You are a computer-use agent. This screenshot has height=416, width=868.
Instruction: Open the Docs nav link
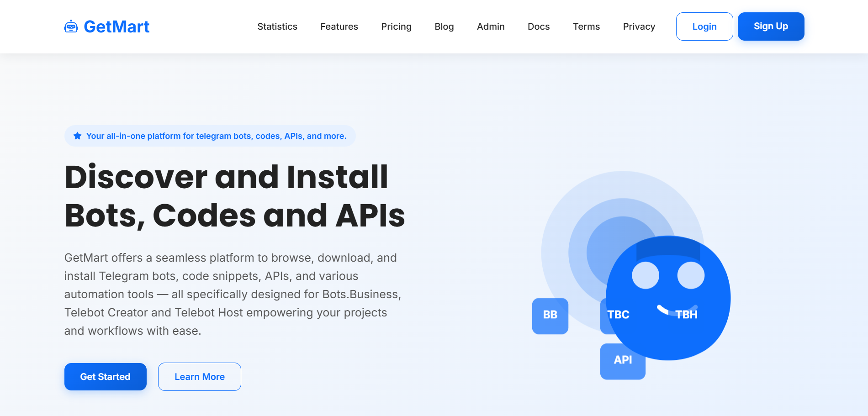(x=539, y=26)
